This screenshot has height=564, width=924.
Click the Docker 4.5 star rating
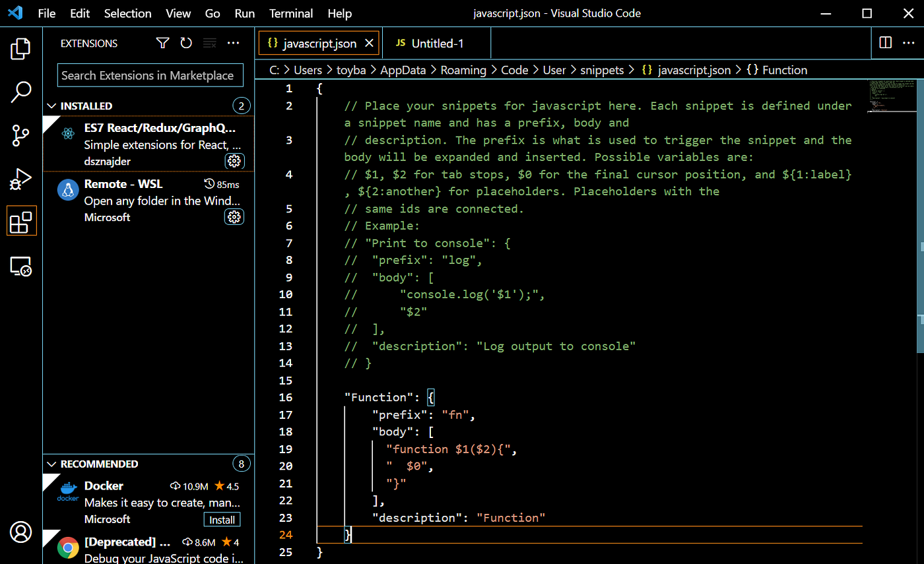point(226,487)
